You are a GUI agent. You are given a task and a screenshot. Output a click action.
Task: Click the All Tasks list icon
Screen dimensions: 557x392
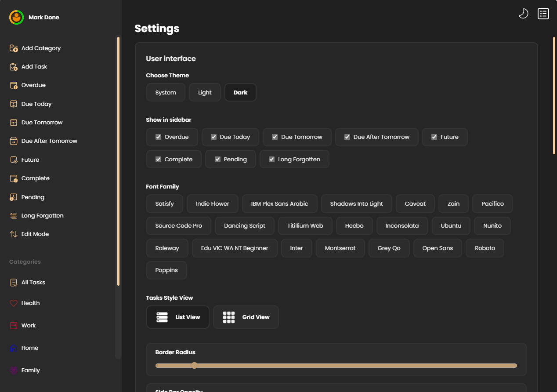tap(14, 283)
